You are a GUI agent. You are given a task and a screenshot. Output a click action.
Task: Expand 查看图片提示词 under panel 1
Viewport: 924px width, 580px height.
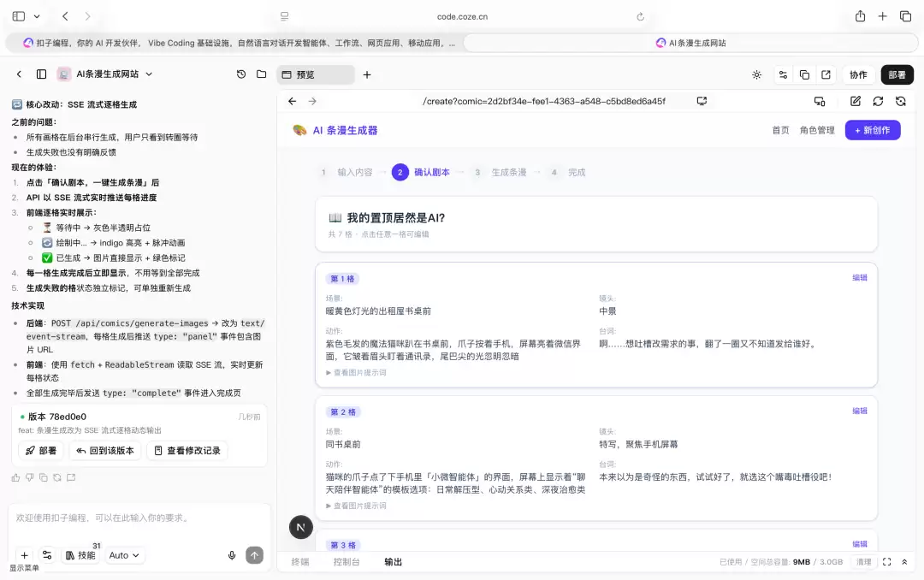point(356,372)
